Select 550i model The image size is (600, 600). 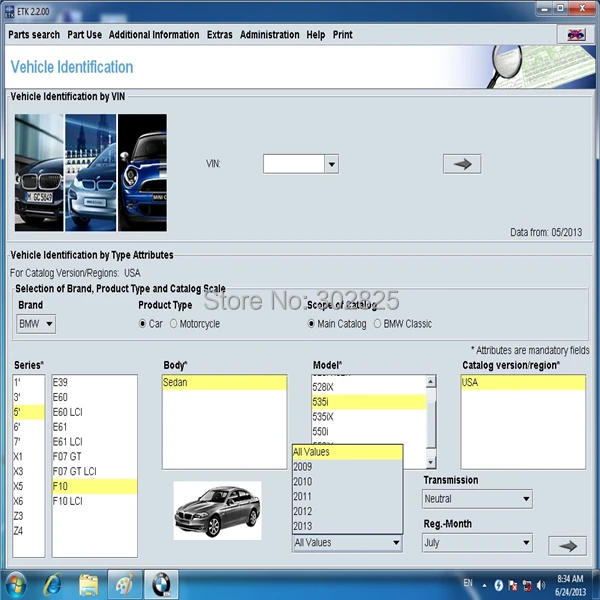[x=369, y=432]
